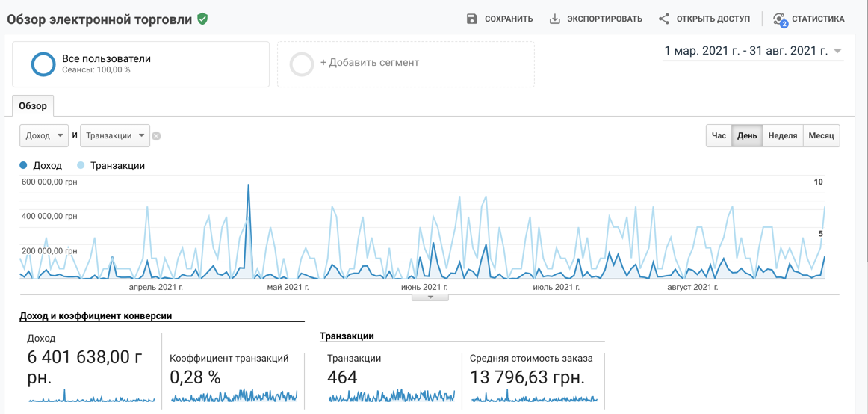Open the Транзакции metric dropdown

click(115, 135)
